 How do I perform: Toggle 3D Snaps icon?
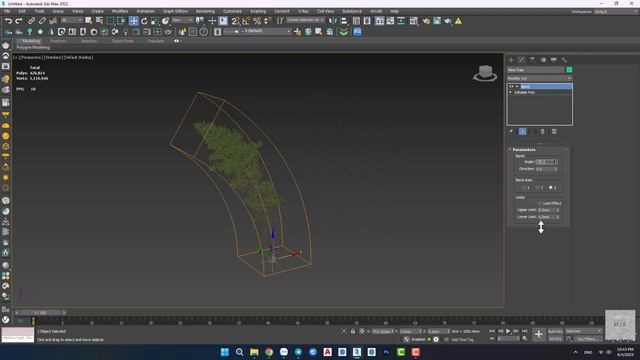point(236,21)
